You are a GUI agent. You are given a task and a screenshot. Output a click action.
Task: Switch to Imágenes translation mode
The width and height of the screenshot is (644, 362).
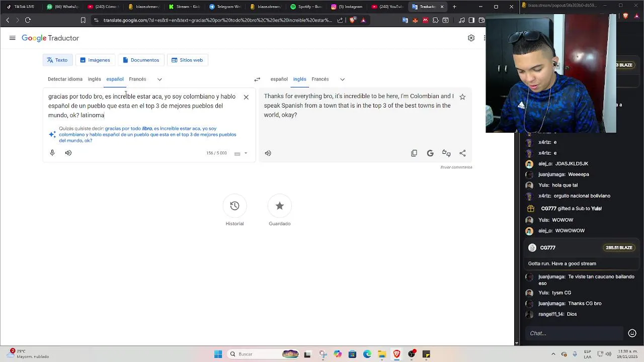tap(95, 60)
